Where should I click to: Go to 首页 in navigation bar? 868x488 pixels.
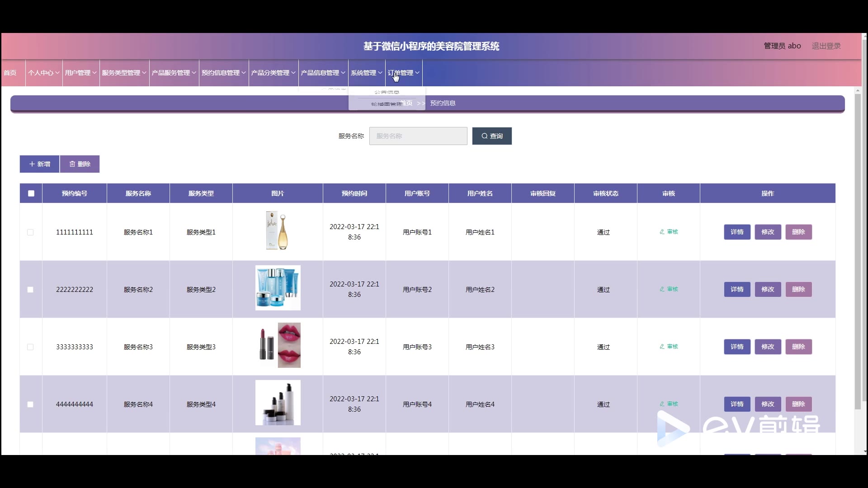coord(10,73)
